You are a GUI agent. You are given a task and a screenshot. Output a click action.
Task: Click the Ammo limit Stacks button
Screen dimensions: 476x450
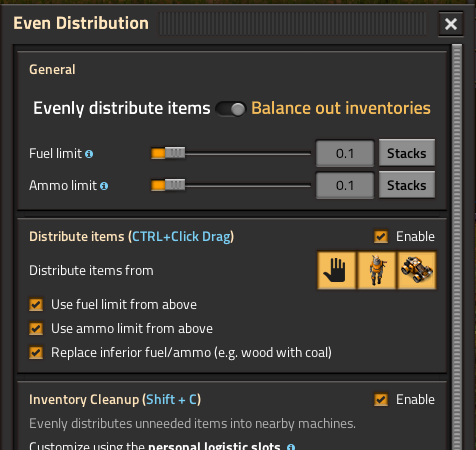pyautogui.click(x=407, y=185)
